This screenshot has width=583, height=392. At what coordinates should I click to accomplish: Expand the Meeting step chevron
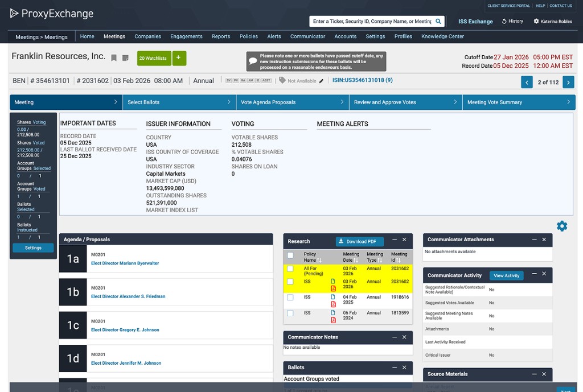[115, 102]
